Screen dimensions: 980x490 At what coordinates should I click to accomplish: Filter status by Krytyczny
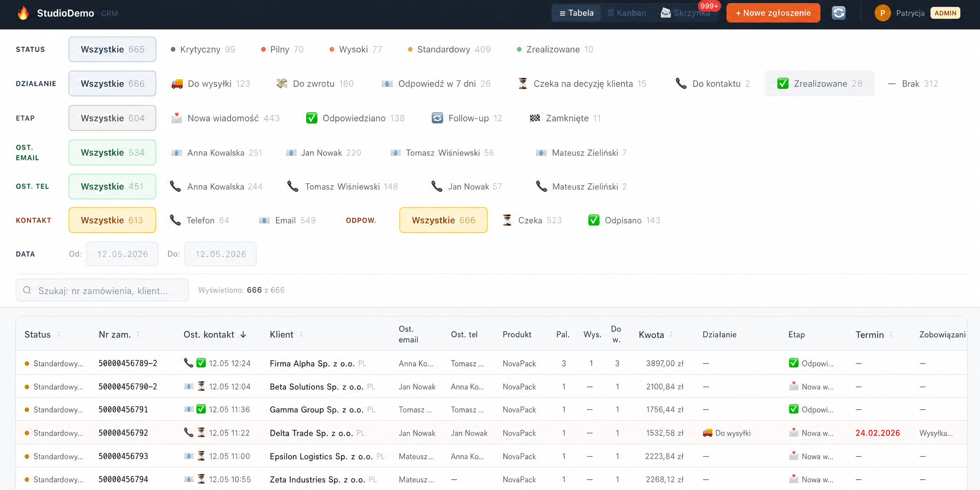[x=203, y=49]
